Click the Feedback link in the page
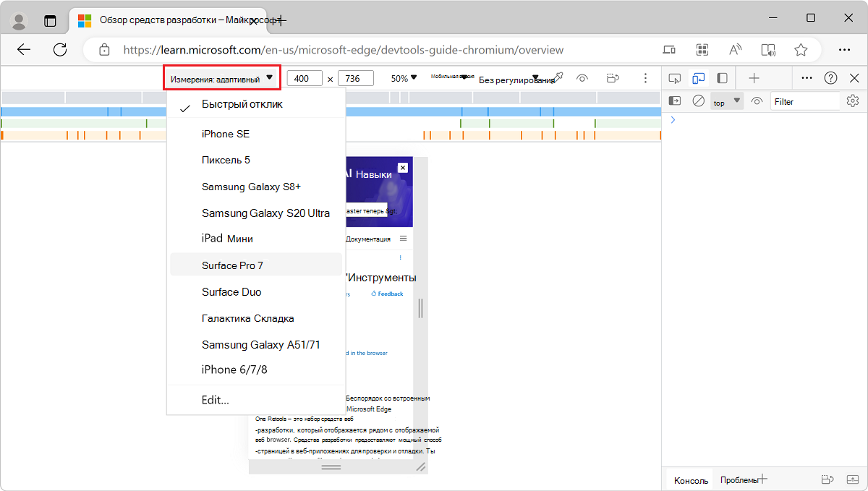The image size is (868, 491). tap(387, 294)
